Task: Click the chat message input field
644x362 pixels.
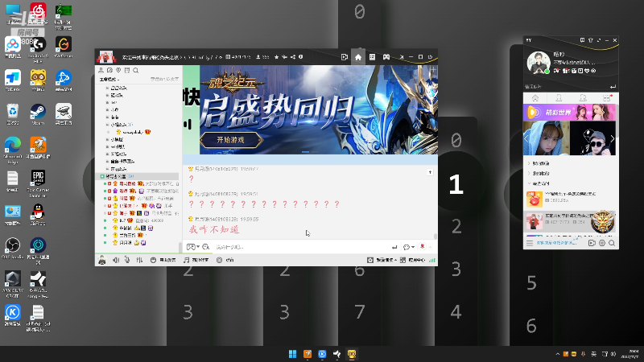Action: pyautogui.click(x=302, y=247)
